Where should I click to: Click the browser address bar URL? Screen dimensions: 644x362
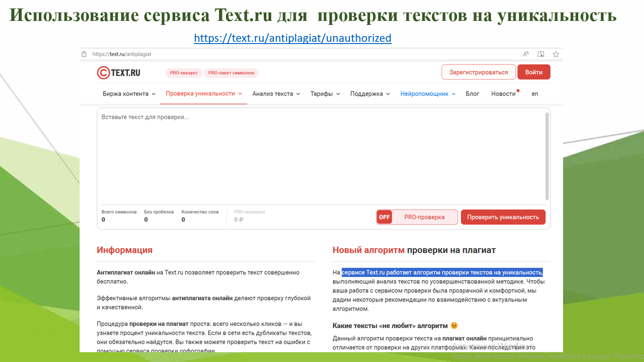122,54
